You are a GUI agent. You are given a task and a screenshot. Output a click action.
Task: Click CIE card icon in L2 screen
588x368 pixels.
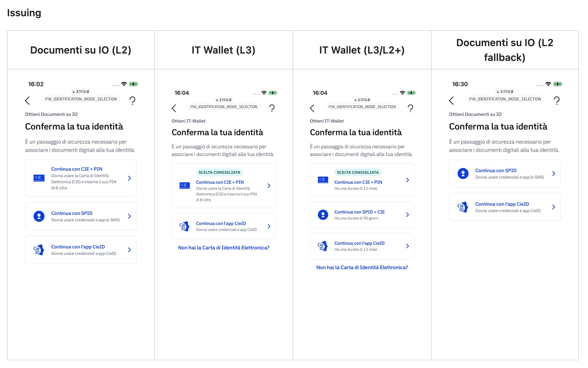pos(39,178)
